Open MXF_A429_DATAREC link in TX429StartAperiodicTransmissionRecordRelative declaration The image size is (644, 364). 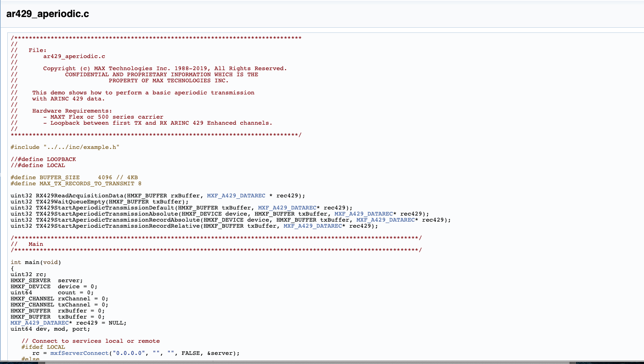click(x=313, y=226)
